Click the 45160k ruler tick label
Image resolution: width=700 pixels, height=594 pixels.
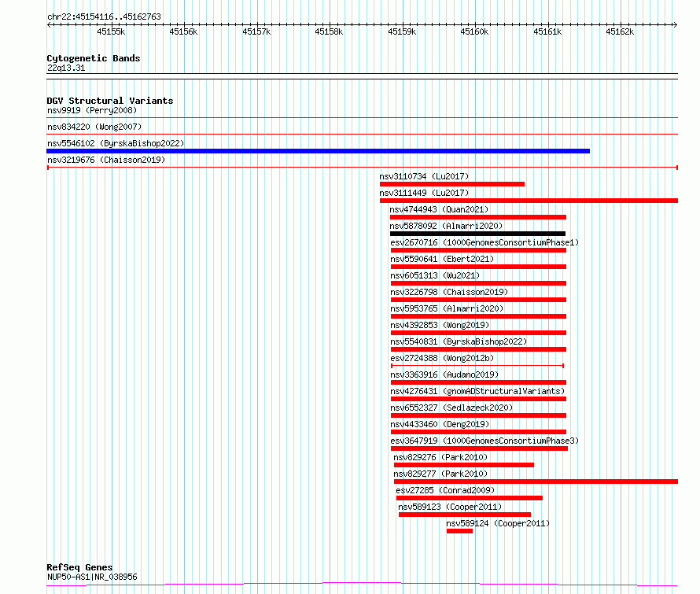pyautogui.click(x=474, y=31)
